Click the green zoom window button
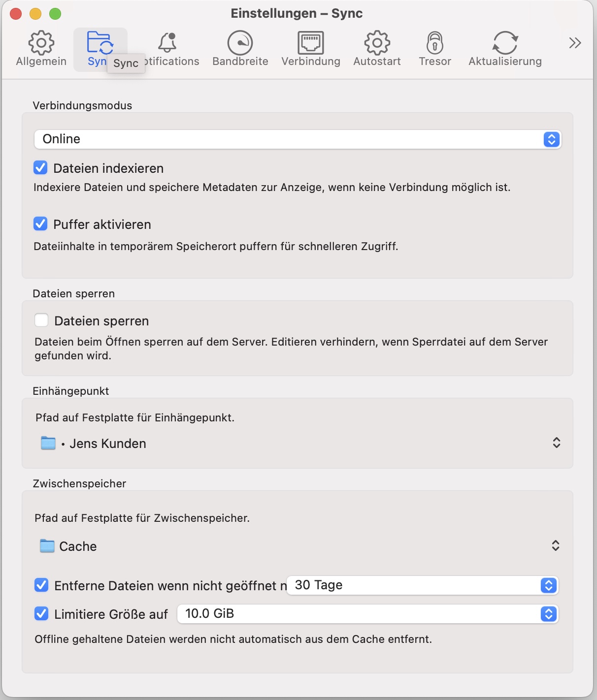Screen dimensions: 597x700 point(55,14)
